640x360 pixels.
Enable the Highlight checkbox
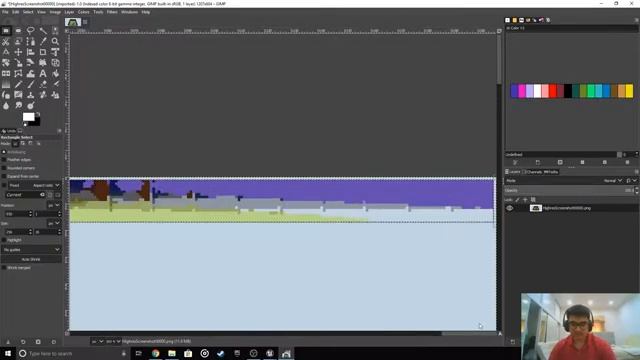pyautogui.click(x=4, y=240)
